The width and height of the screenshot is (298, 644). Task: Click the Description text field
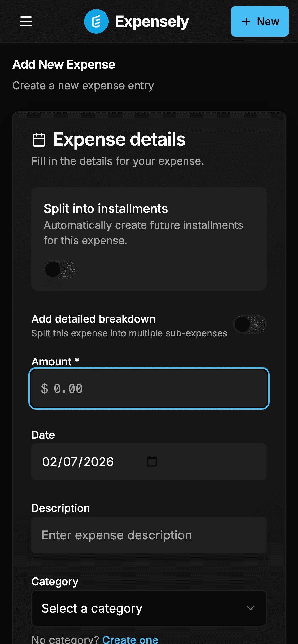[x=149, y=535]
